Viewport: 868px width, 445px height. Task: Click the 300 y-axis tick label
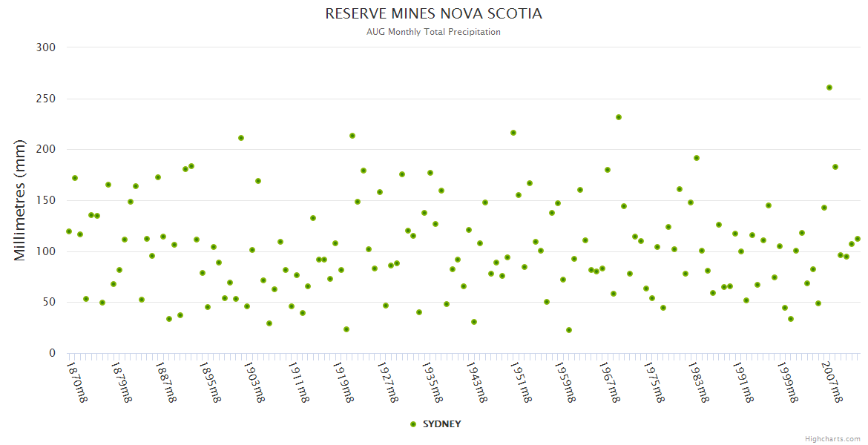(x=46, y=47)
